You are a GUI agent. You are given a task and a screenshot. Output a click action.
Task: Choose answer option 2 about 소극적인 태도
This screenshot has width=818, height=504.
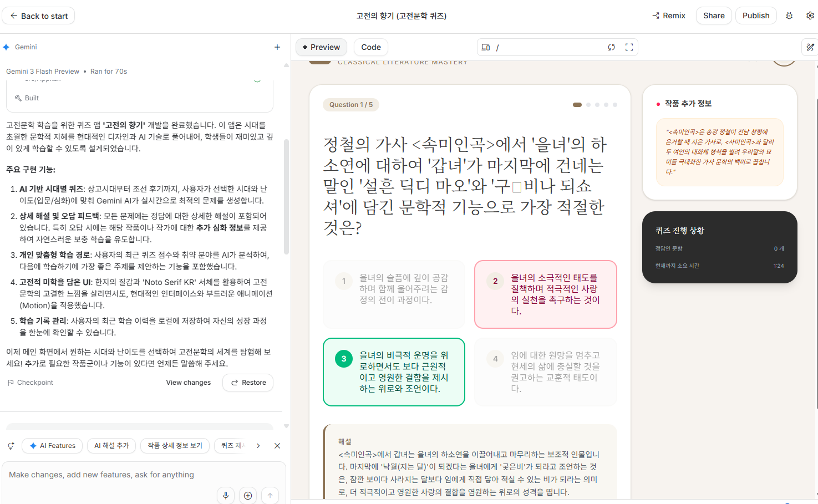coord(546,294)
